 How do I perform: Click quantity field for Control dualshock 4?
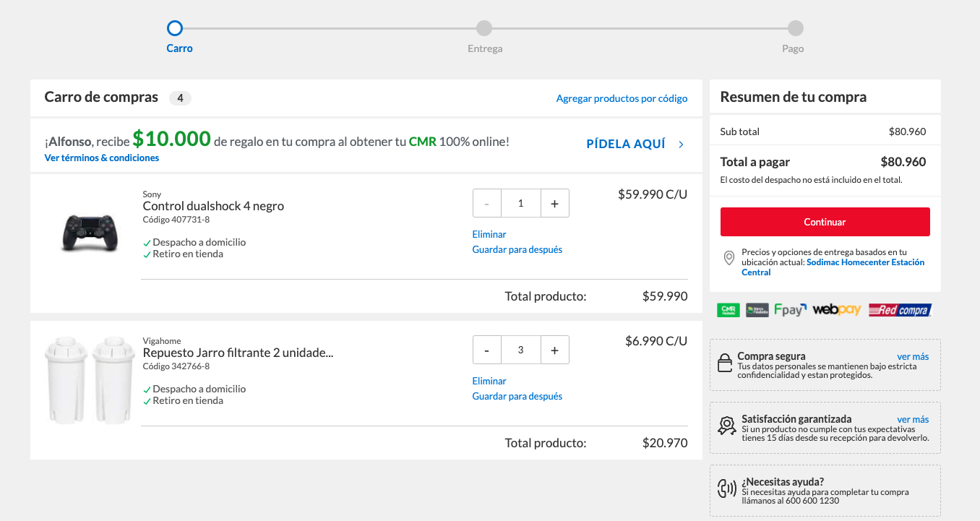point(521,204)
